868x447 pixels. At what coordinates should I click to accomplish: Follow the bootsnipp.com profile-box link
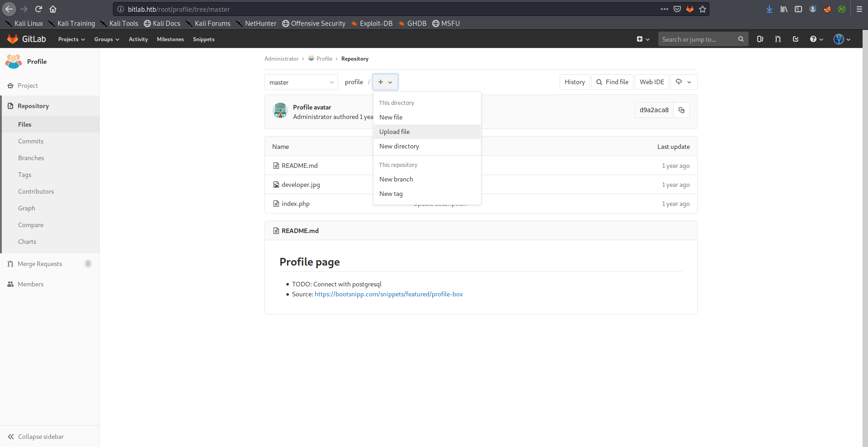coord(388,294)
